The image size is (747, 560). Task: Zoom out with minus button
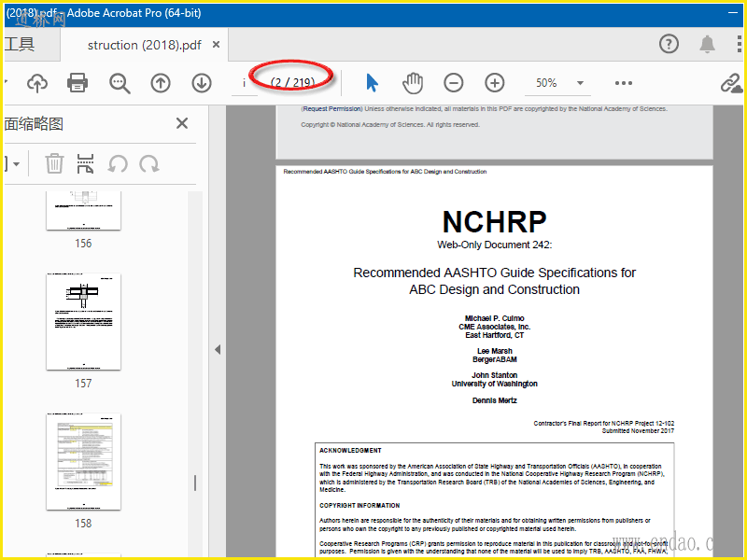[x=454, y=83]
